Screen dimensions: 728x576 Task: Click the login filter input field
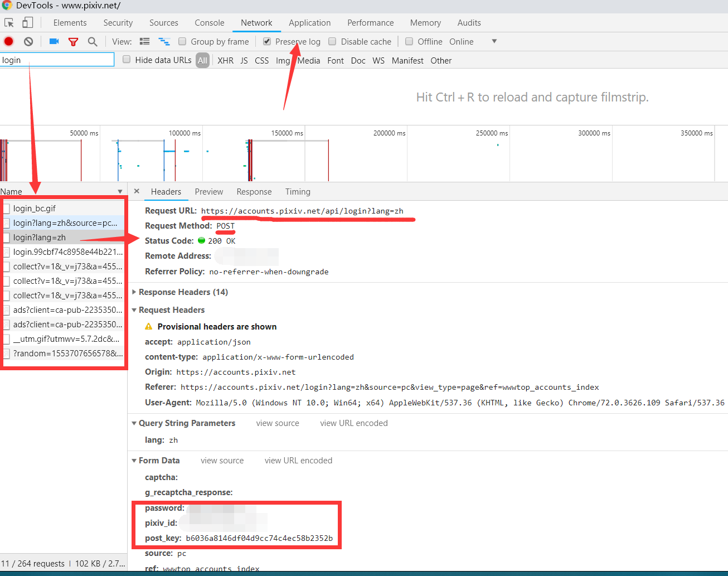(57, 60)
